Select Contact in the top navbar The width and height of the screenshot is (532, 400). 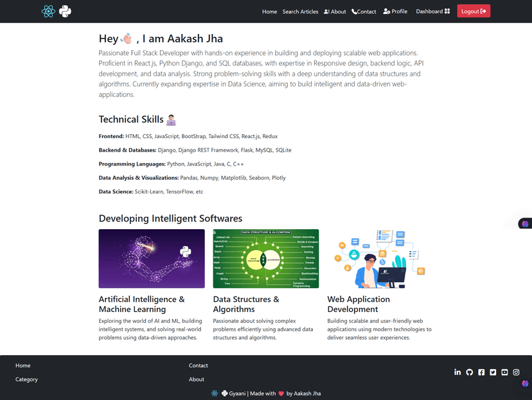click(364, 12)
